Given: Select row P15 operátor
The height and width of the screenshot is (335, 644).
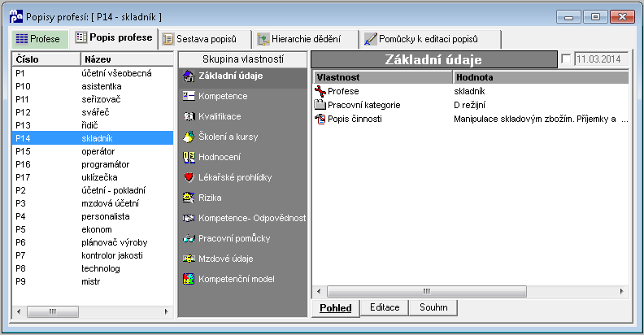Looking at the screenshot, I should 93,151.
